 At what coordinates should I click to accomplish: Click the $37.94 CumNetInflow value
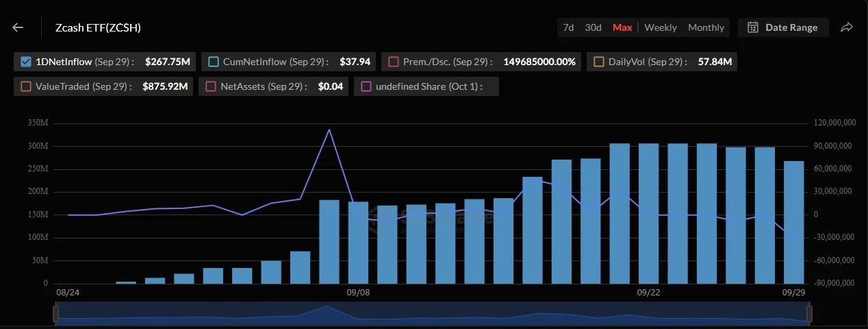coord(355,62)
